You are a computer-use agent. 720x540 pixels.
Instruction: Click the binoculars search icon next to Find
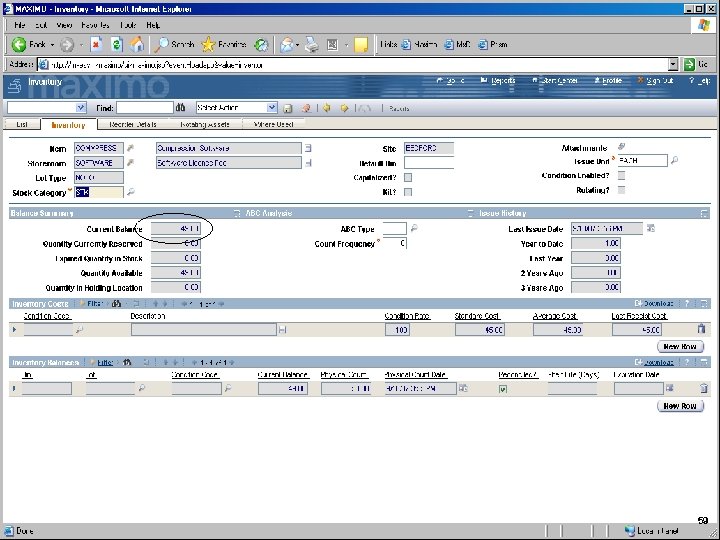(180, 108)
